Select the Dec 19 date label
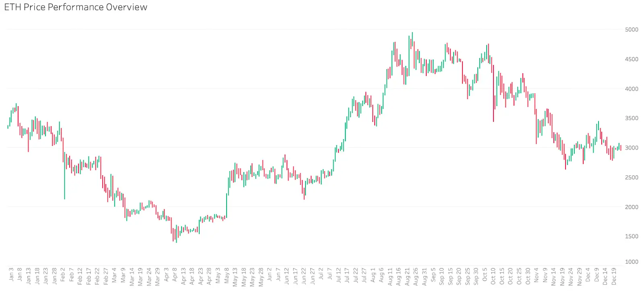644x291 pixels. coord(614,277)
